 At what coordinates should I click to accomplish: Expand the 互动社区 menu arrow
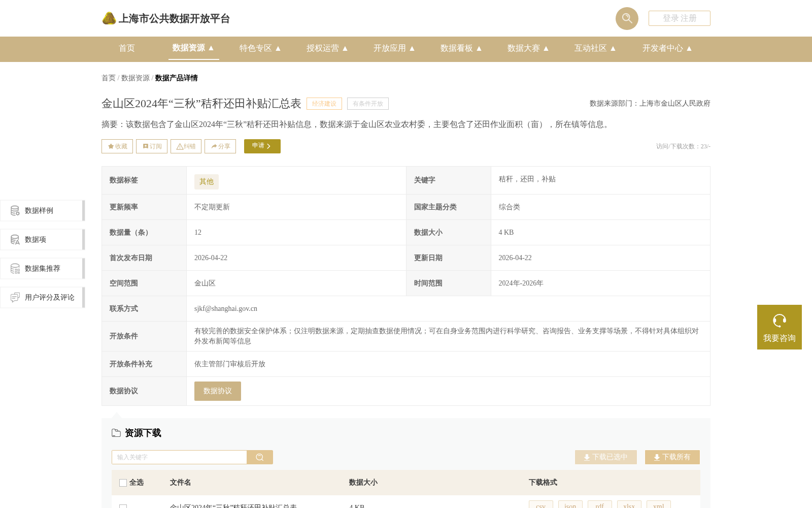[x=613, y=48]
